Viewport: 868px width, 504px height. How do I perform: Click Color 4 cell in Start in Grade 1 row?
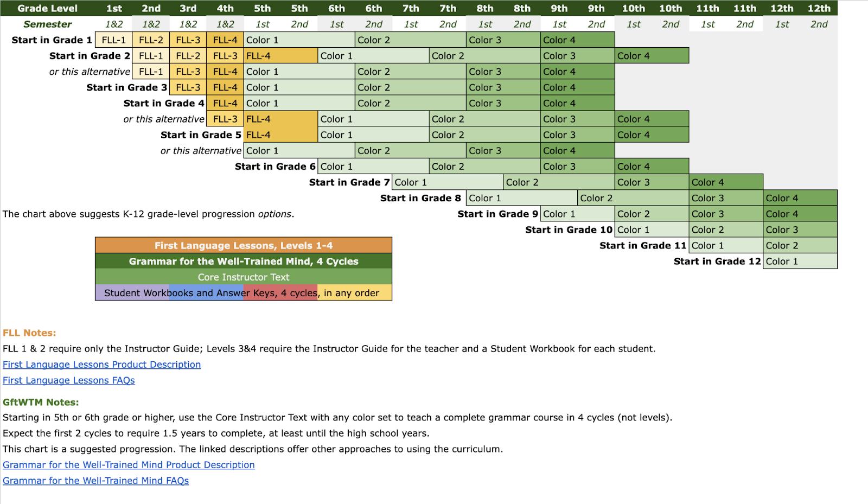pyautogui.click(x=578, y=40)
